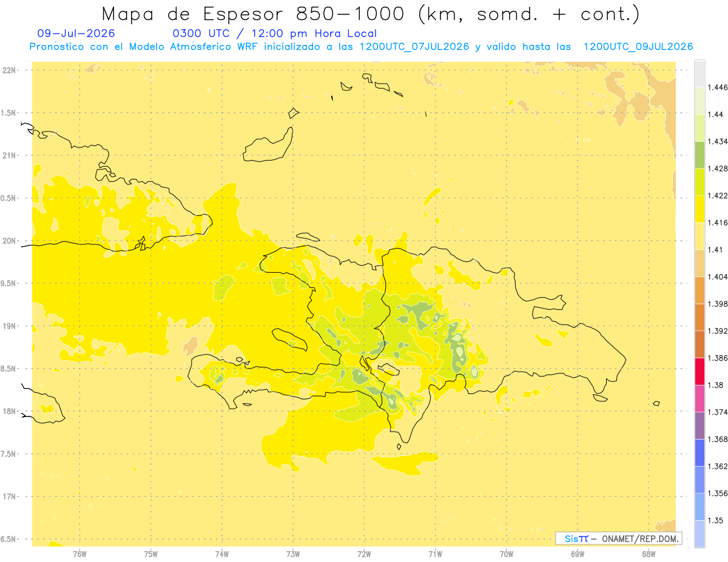Click the legend value 1.44

716,114
